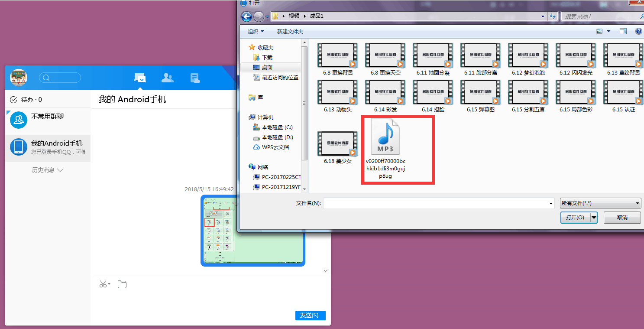Open the QQ notes tab icon

coord(195,78)
